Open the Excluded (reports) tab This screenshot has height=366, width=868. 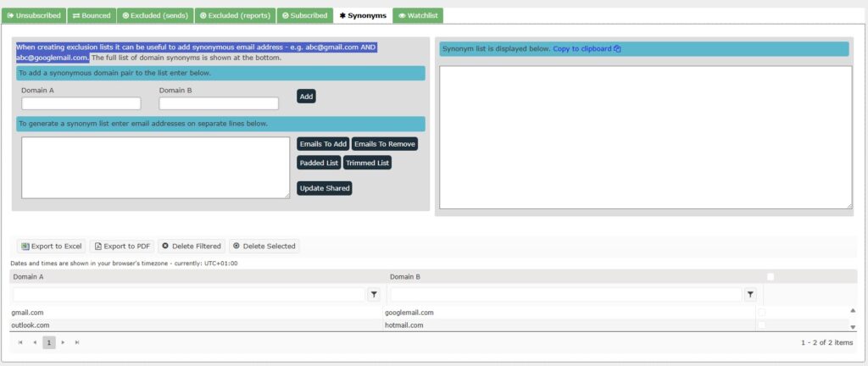[235, 15]
